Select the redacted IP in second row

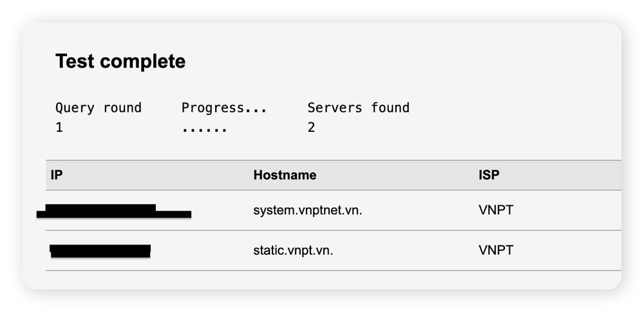[x=100, y=250]
